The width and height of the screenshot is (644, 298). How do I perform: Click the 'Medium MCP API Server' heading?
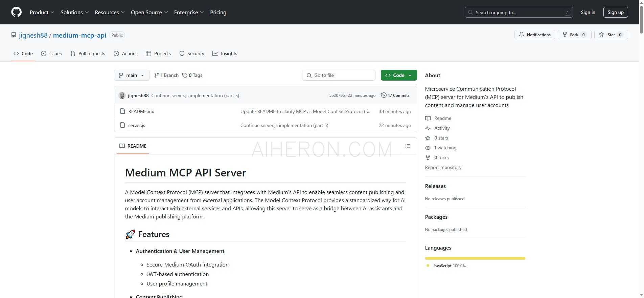click(185, 173)
